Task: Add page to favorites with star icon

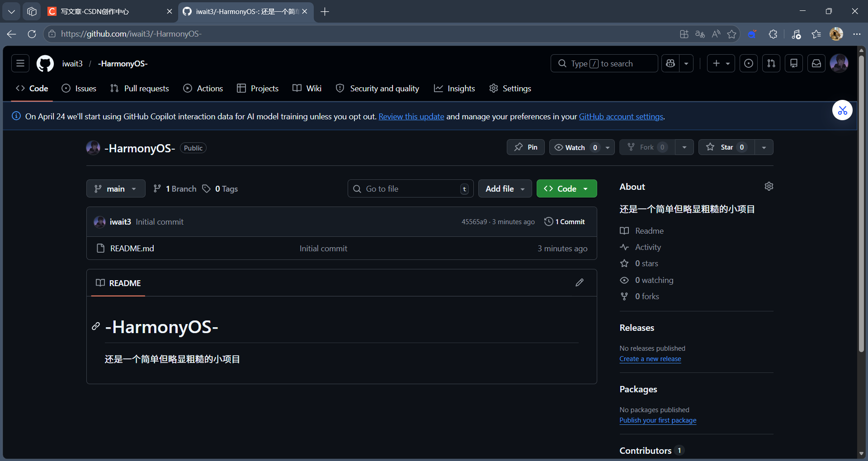Action: [731, 34]
